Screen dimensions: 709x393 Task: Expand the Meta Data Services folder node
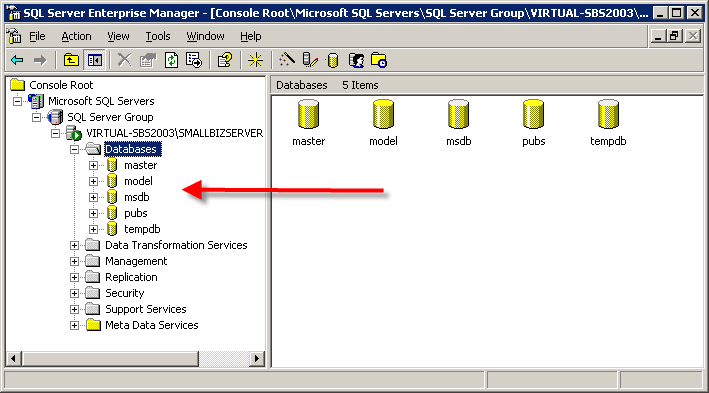pyautogui.click(x=74, y=326)
